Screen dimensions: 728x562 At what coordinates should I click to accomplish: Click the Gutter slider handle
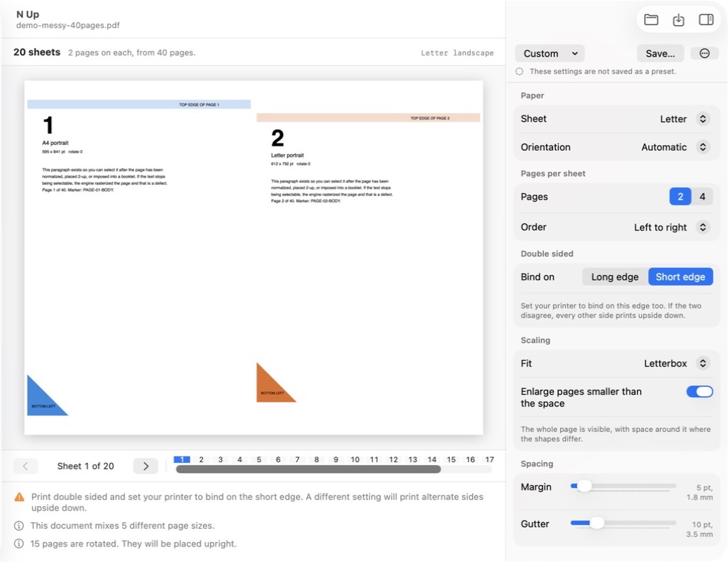pyautogui.click(x=597, y=523)
